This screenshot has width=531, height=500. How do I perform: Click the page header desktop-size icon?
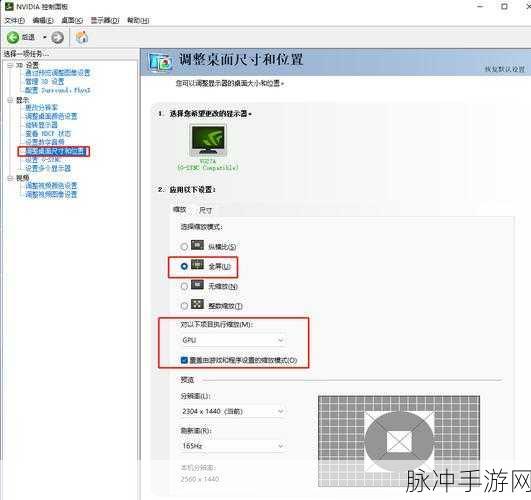tap(160, 62)
